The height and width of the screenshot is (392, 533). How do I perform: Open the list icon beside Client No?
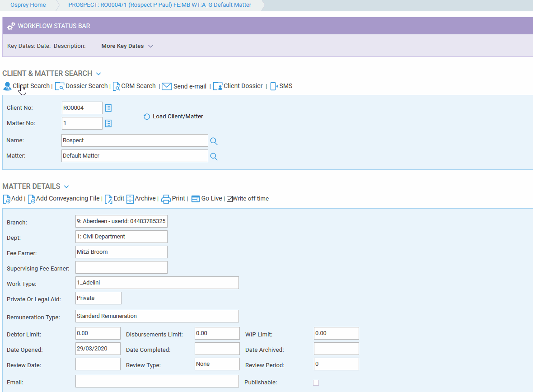108,108
